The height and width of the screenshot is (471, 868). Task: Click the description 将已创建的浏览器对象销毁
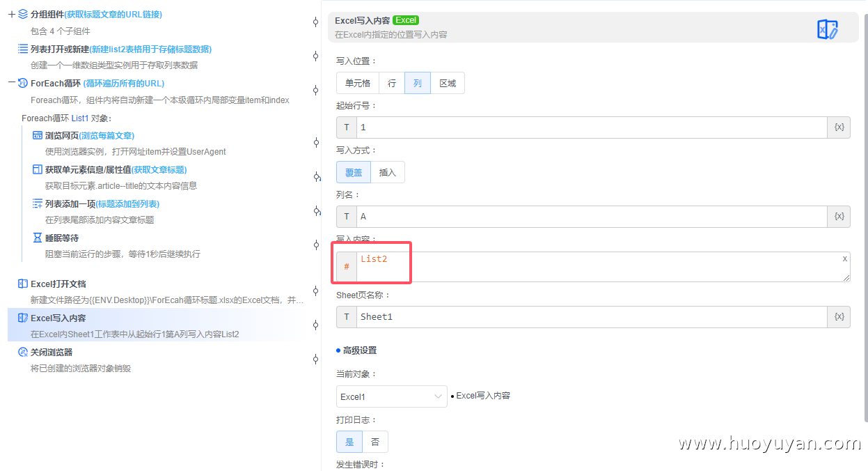click(x=81, y=369)
